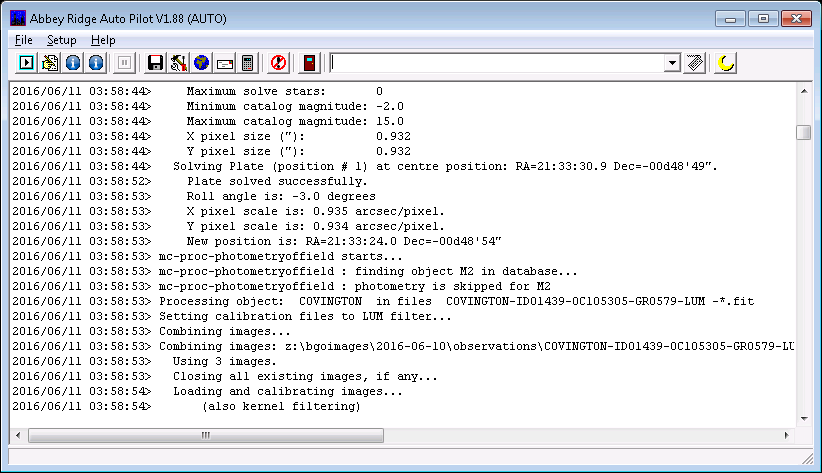Click the horizontal scrollbar thumb

coord(206,435)
